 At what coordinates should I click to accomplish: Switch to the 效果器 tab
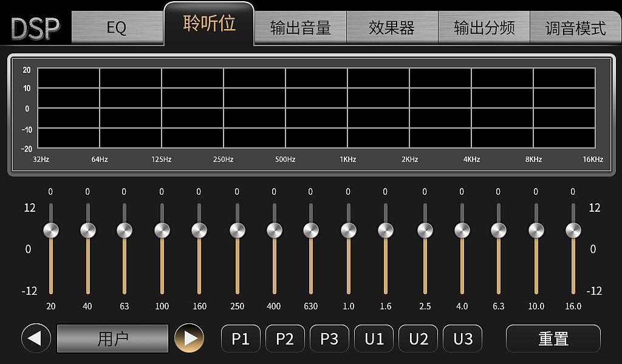(392, 27)
